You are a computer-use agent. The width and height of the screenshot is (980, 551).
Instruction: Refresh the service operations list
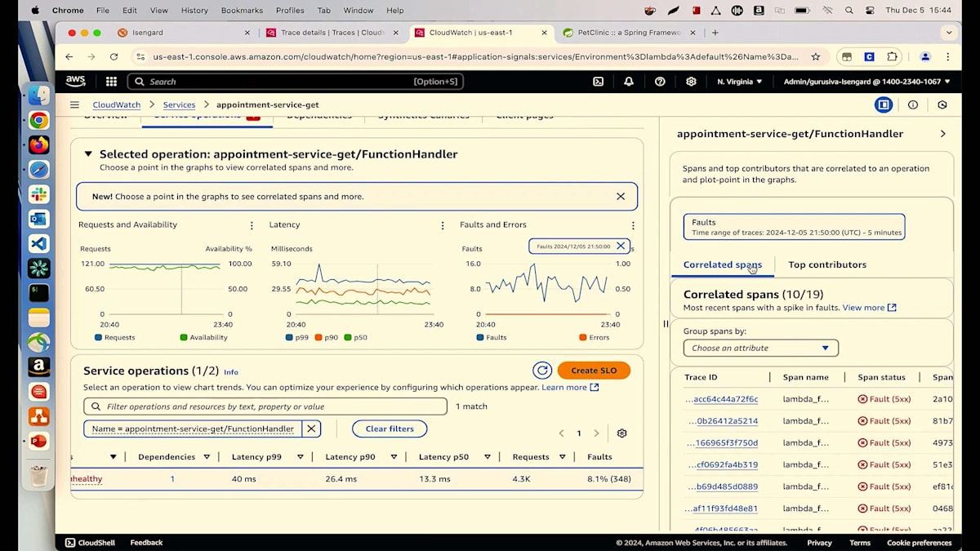pyautogui.click(x=542, y=371)
